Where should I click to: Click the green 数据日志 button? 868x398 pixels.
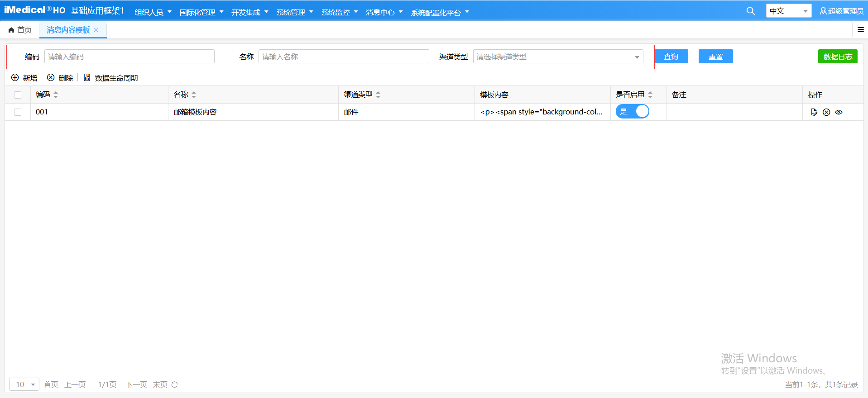pos(837,57)
